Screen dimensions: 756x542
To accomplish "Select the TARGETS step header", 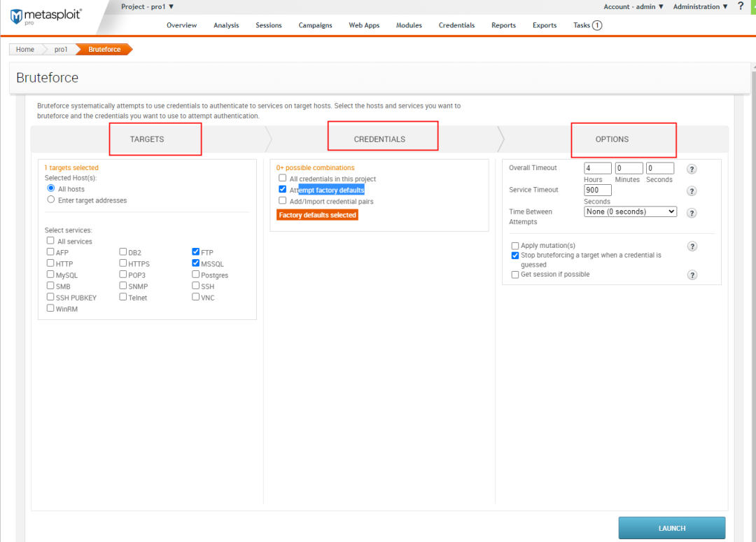I will [147, 139].
